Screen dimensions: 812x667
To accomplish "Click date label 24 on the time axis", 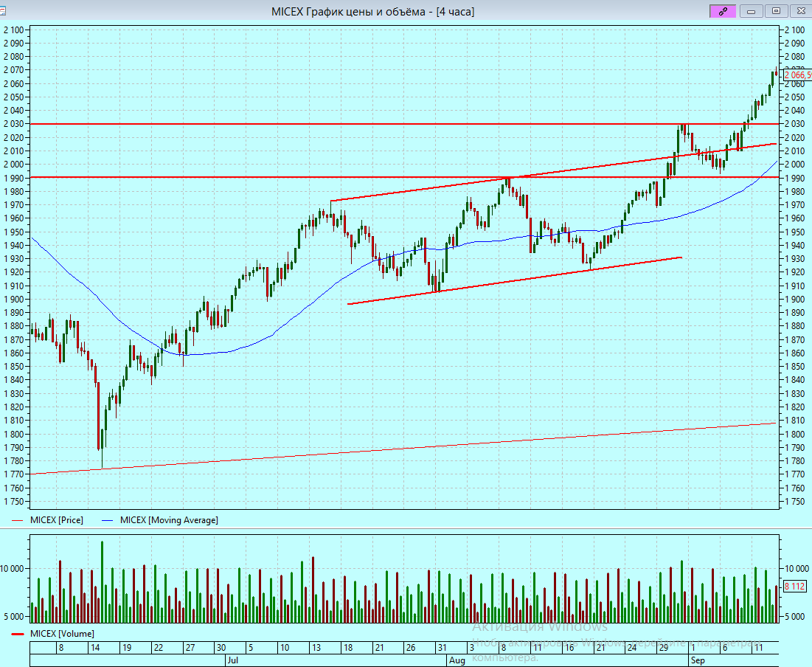I will point(632,647).
